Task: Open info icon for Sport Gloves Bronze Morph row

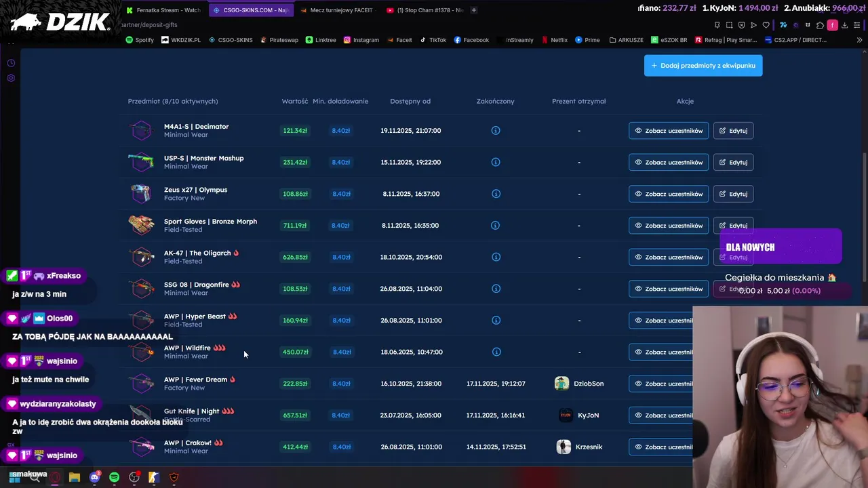Action: click(496, 225)
